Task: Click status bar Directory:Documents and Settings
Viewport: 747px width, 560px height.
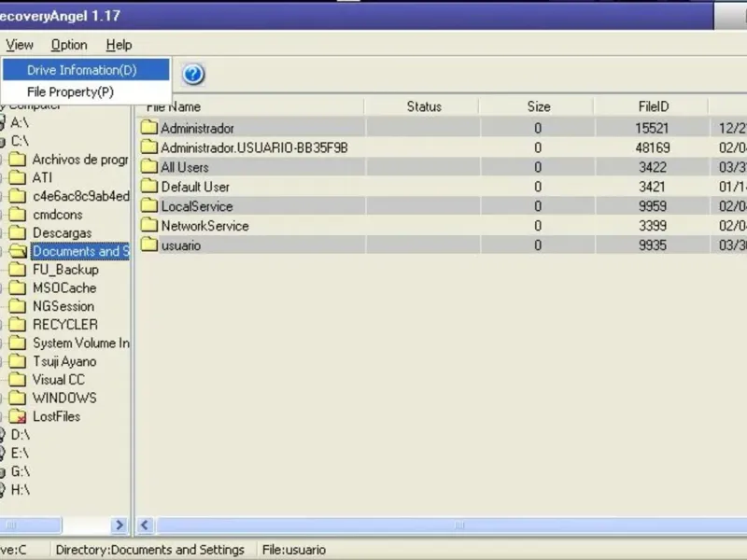Action: tap(149, 550)
